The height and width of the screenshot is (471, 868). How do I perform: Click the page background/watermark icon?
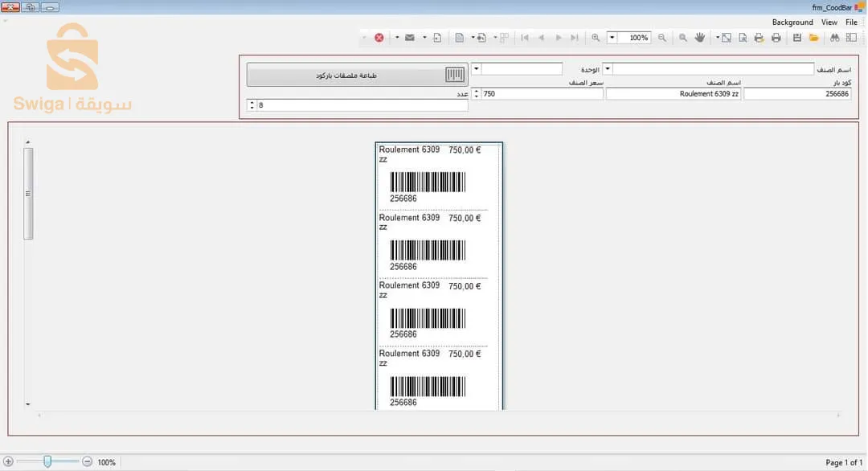[x=727, y=38]
